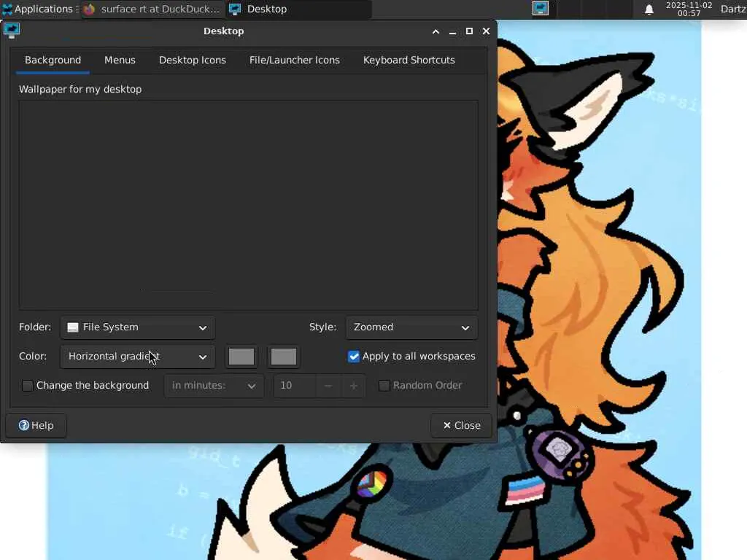Click the Help button

[36, 426]
